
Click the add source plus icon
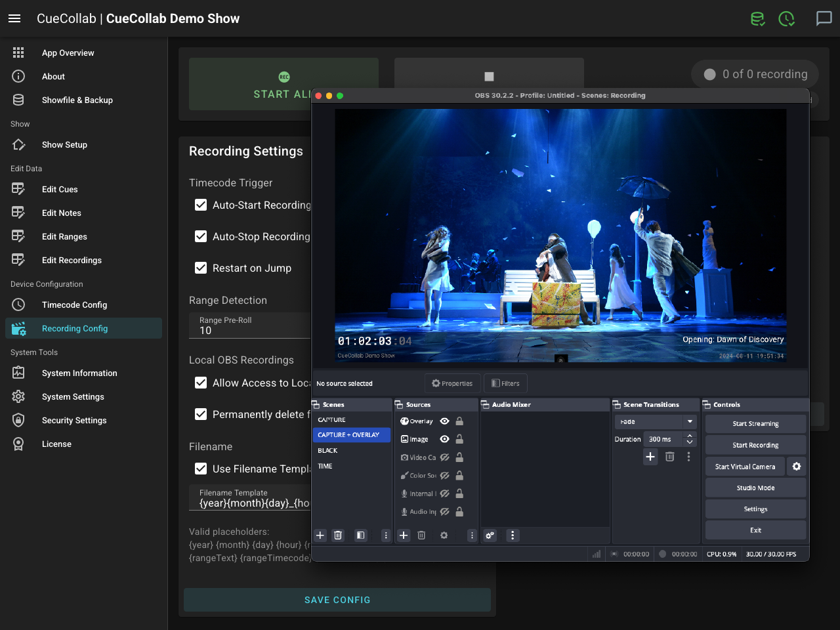point(403,535)
